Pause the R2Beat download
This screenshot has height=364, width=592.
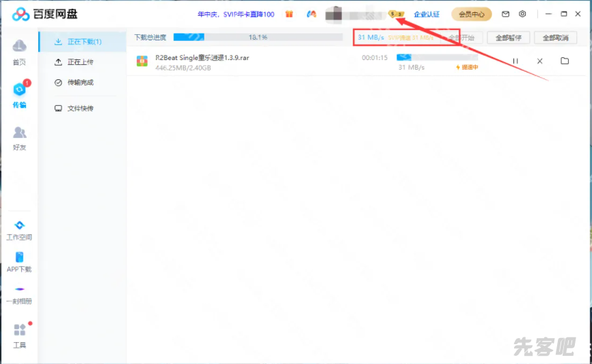point(515,61)
